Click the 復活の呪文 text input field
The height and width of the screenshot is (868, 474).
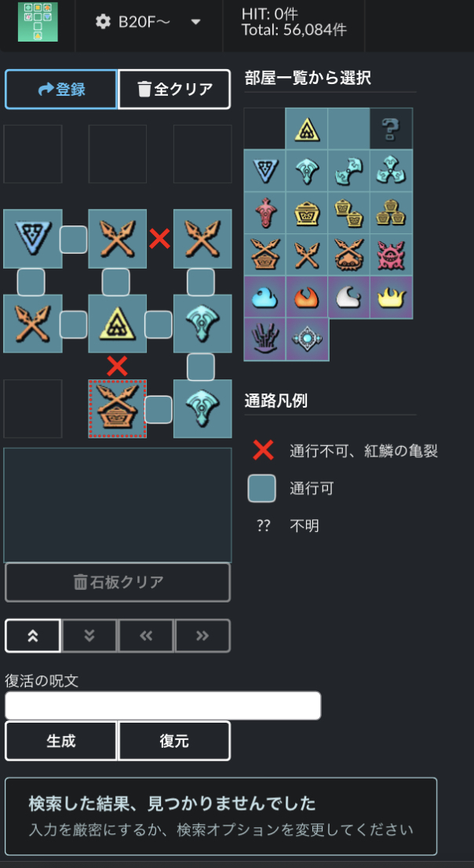pos(163,706)
